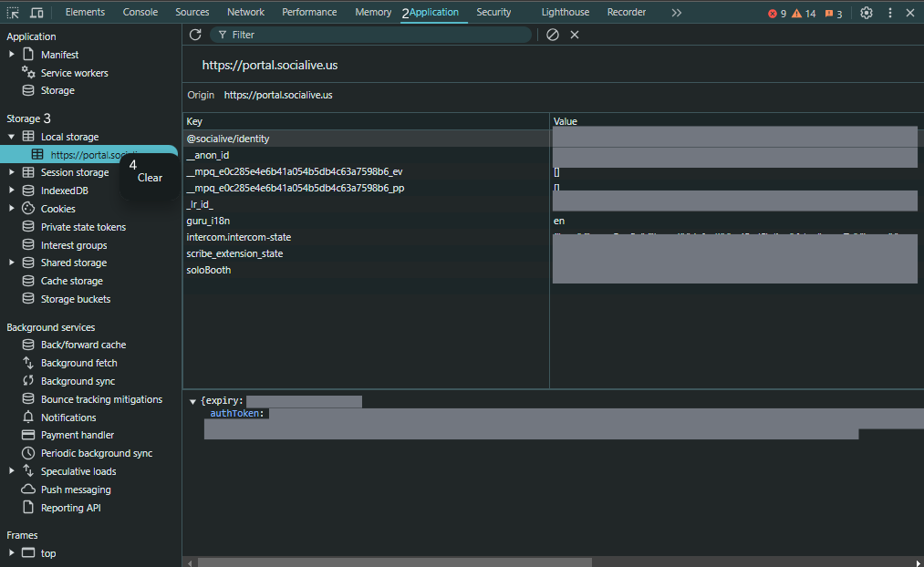Open Bounce tracking mitigations

pos(101,399)
